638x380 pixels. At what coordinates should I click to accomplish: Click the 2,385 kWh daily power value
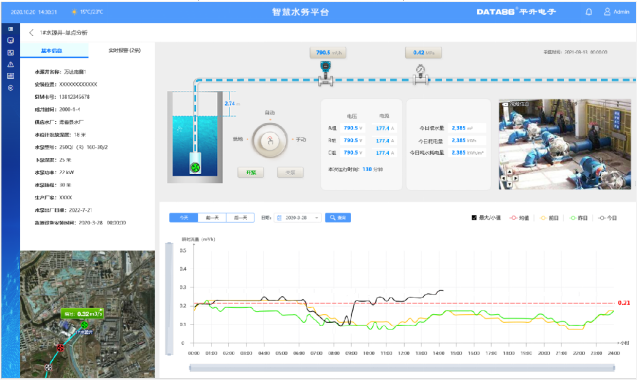pos(467,140)
